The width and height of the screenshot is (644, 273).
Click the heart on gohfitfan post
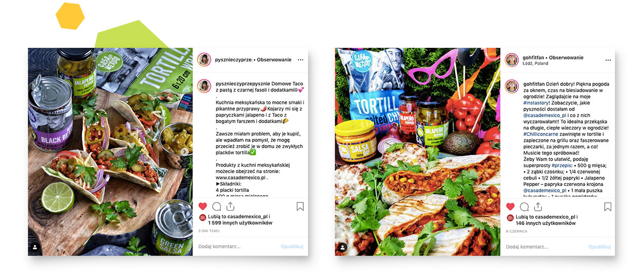click(x=510, y=206)
